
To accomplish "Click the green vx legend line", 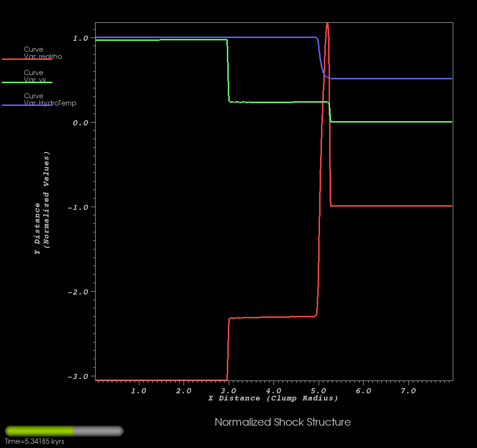I will [27, 83].
